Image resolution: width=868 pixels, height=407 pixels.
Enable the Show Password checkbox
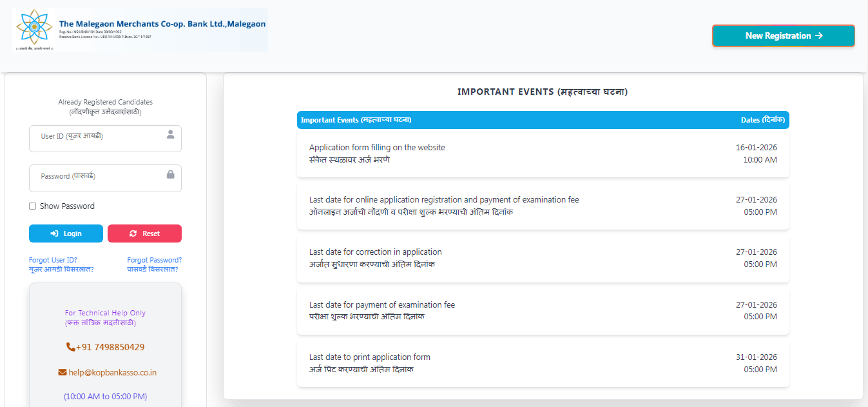coord(33,206)
